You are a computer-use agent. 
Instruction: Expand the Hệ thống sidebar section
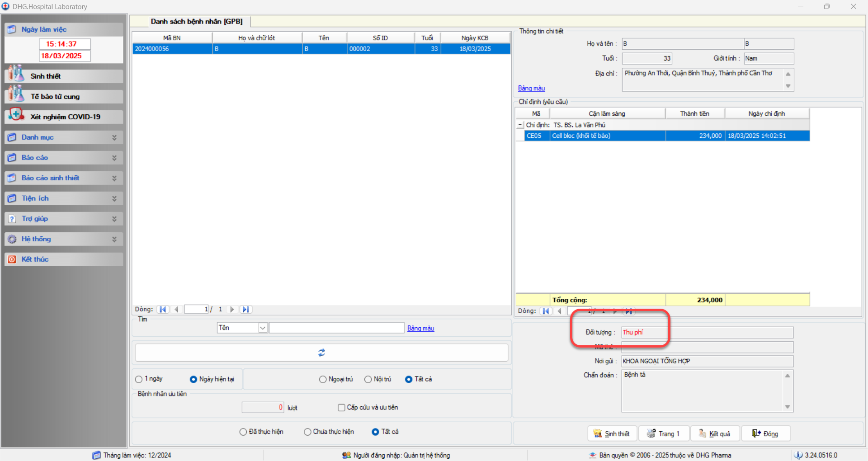(114, 239)
